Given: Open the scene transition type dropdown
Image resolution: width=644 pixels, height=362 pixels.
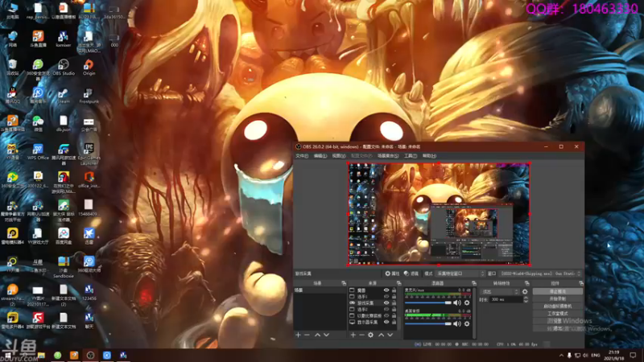Looking at the screenshot, I should [500, 292].
